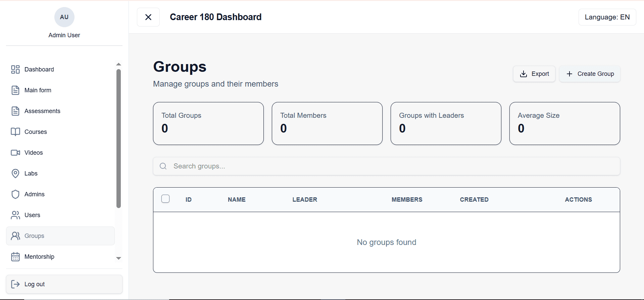Click the No groups found message
This screenshot has width=644, height=300.
[x=387, y=242]
